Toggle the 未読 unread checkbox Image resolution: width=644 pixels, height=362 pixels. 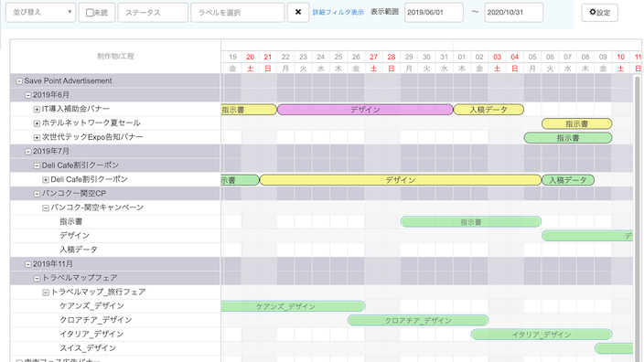point(90,13)
